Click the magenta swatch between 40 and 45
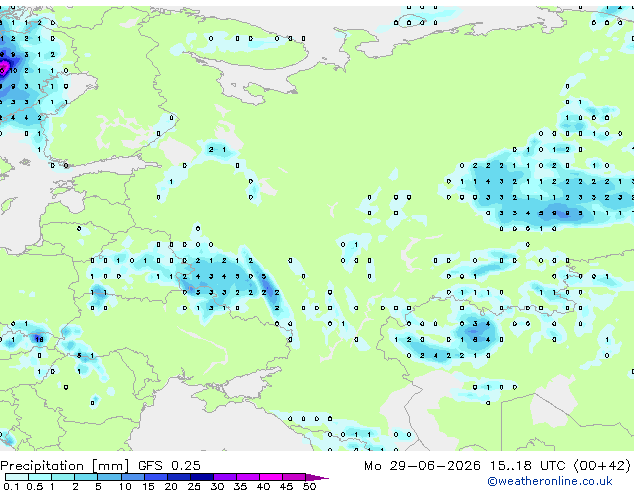Screen dimensions: 634x490 point(271,477)
